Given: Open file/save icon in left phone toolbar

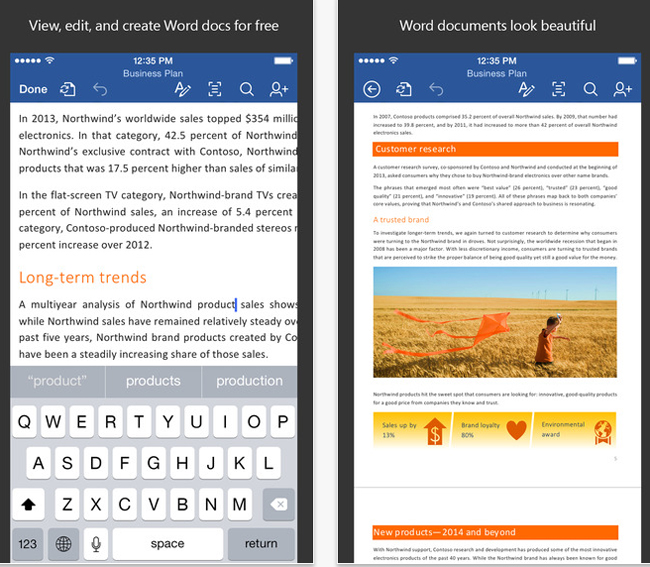Looking at the screenshot, I should click(x=68, y=89).
